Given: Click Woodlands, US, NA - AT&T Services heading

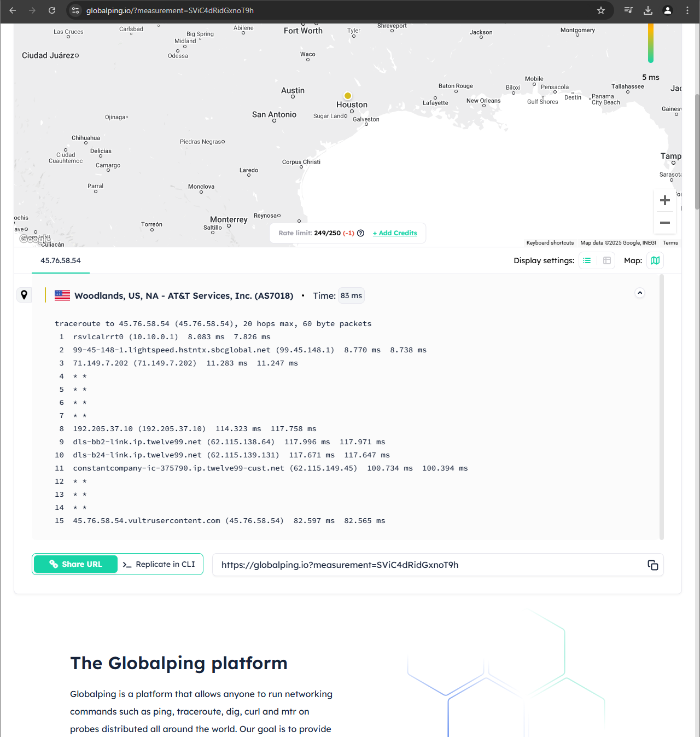Looking at the screenshot, I should pos(184,295).
